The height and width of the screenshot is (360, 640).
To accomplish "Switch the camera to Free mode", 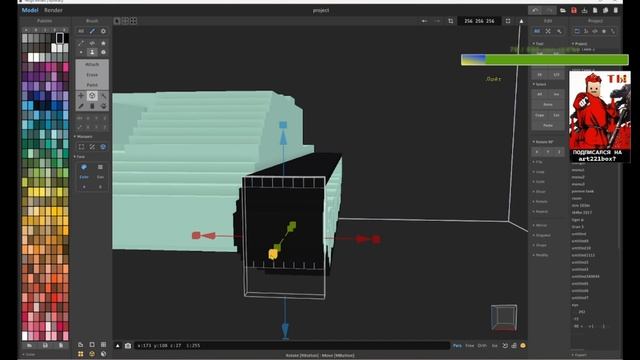I will coord(470,346).
